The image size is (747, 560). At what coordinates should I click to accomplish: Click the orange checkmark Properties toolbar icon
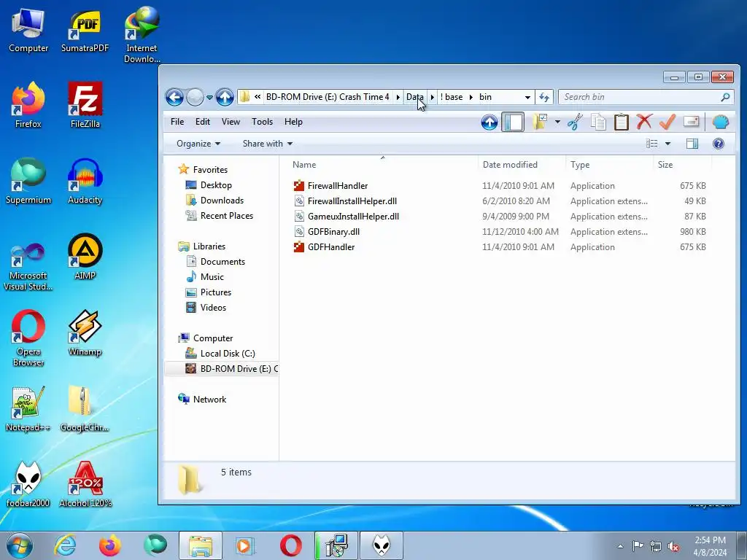click(x=667, y=122)
